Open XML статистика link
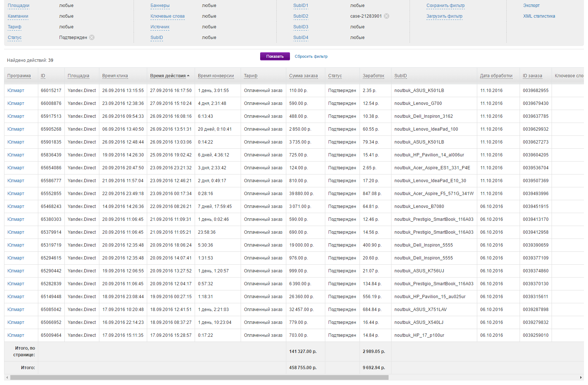The height and width of the screenshot is (385, 588). pos(539,16)
